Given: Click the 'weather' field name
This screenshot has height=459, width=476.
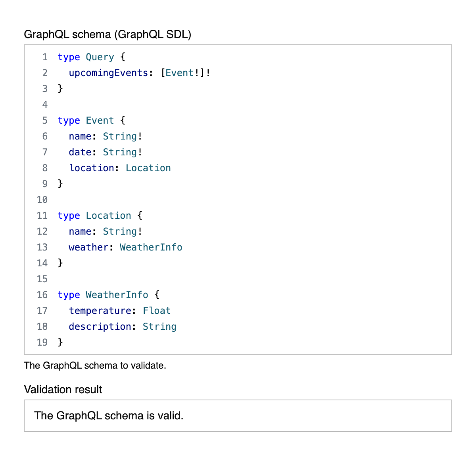Looking at the screenshot, I should click(x=88, y=247).
